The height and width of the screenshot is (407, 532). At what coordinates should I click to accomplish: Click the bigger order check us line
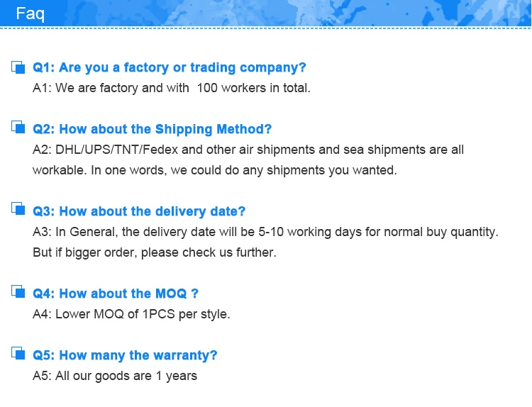pyautogui.click(x=155, y=252)
